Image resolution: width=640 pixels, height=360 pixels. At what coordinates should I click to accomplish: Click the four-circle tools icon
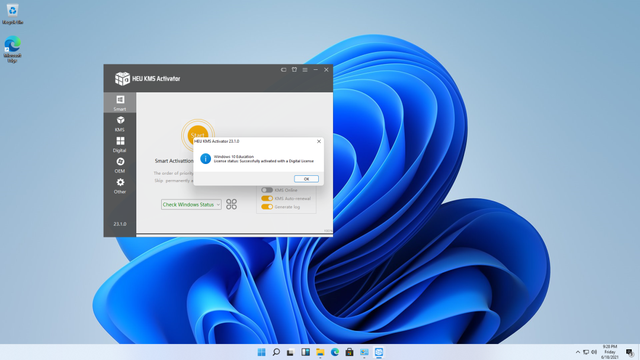[x=231, y=204]
